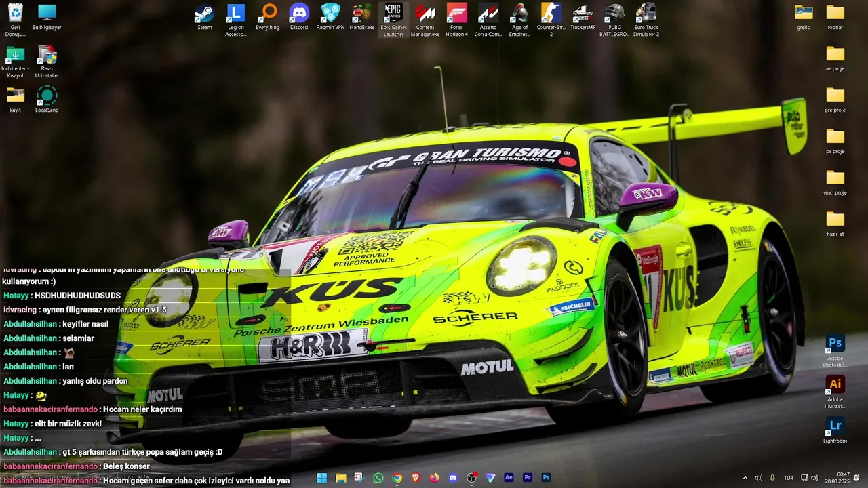Click chat message 'elit bir müzik zevki'

coord(68,424)
